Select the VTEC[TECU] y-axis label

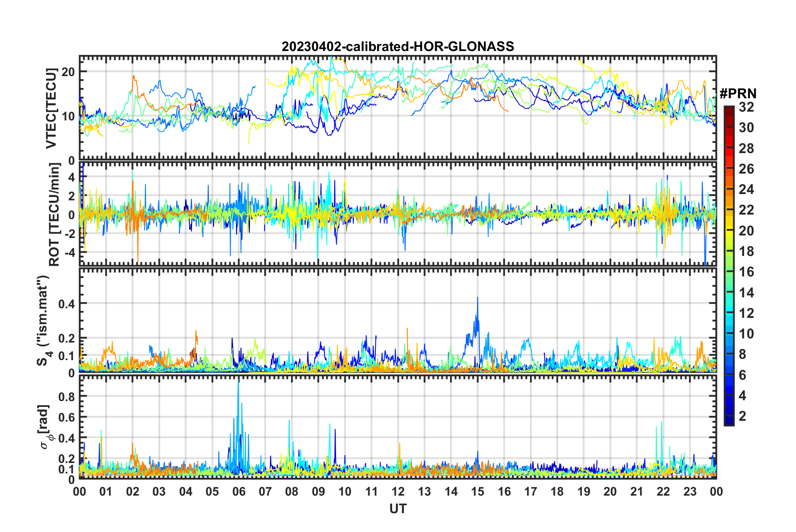coord(51,109)
